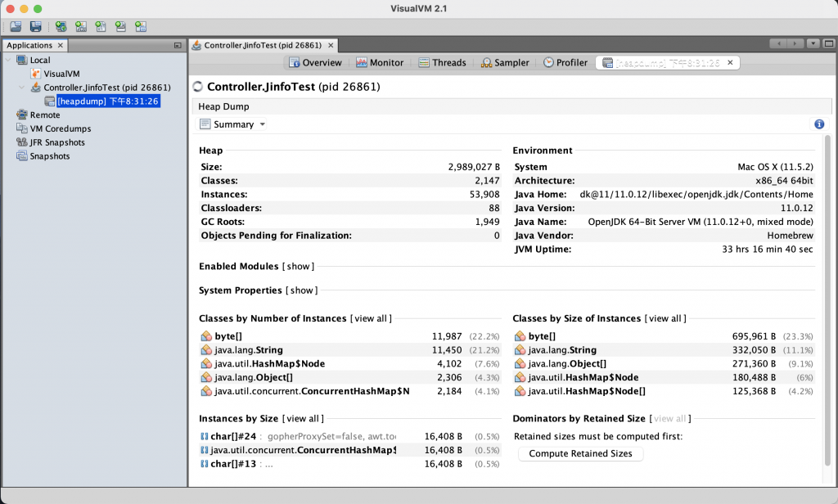Switch to the Threads tab
The image size is (838, 504).
click(x=442, y=62)
